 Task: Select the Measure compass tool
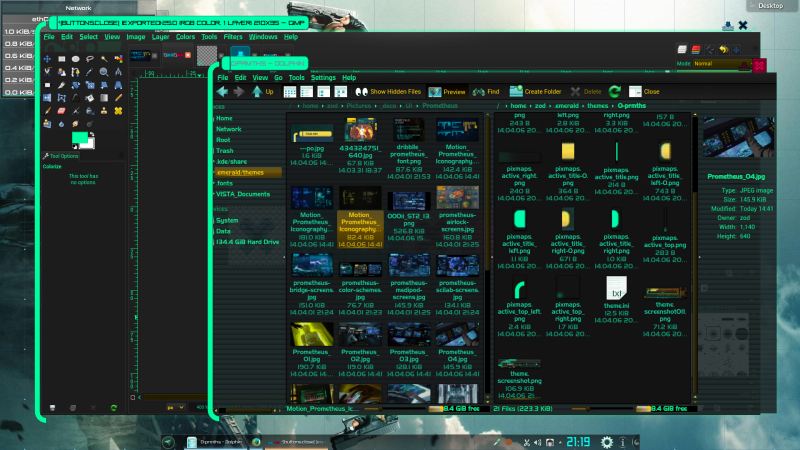[x=118, y=72]
